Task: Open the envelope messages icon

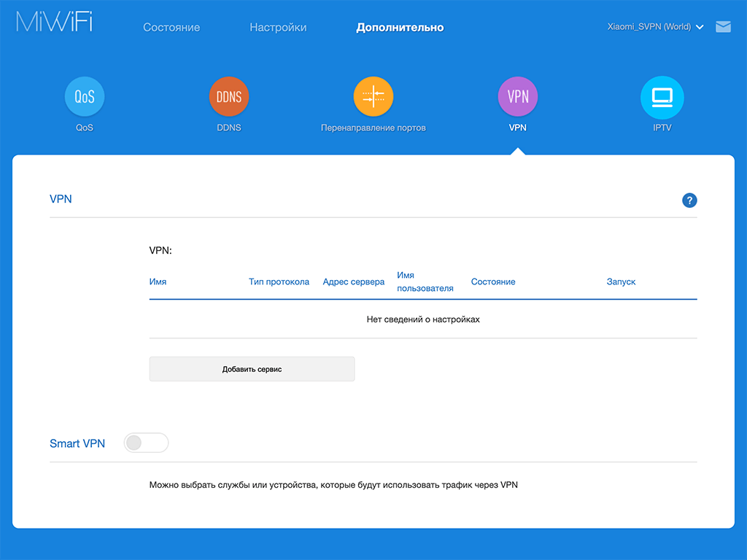Action: 723,27
